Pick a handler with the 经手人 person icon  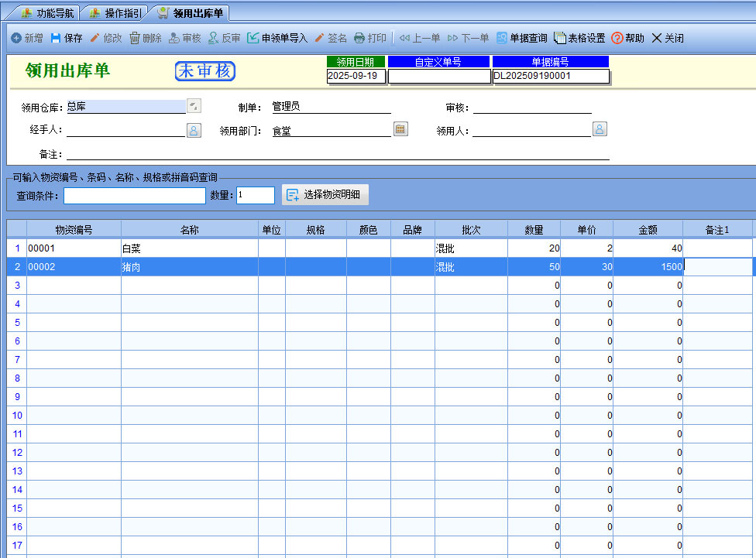click(194, 130)
